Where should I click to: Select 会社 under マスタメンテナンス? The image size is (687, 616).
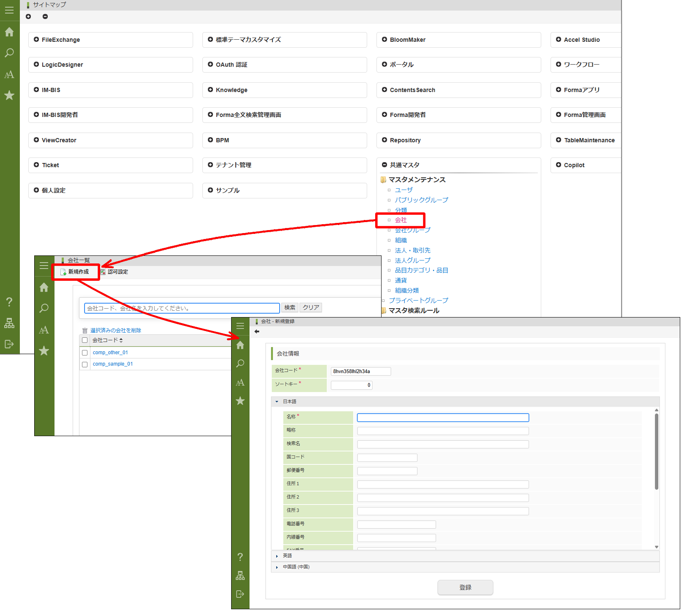click(x=401, y=220)
